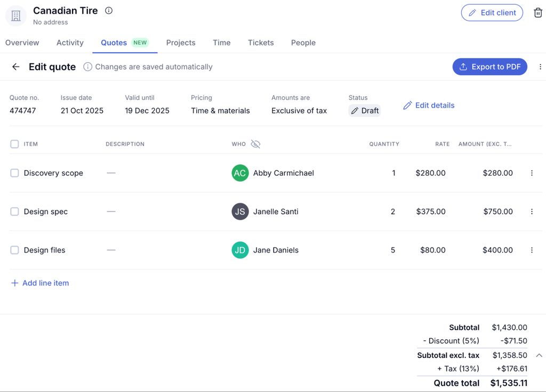Image resolution: width=546 pixels, height=392 pixels.
Task: Tick the select-all items header checkbox
Action: pos(14,144)
